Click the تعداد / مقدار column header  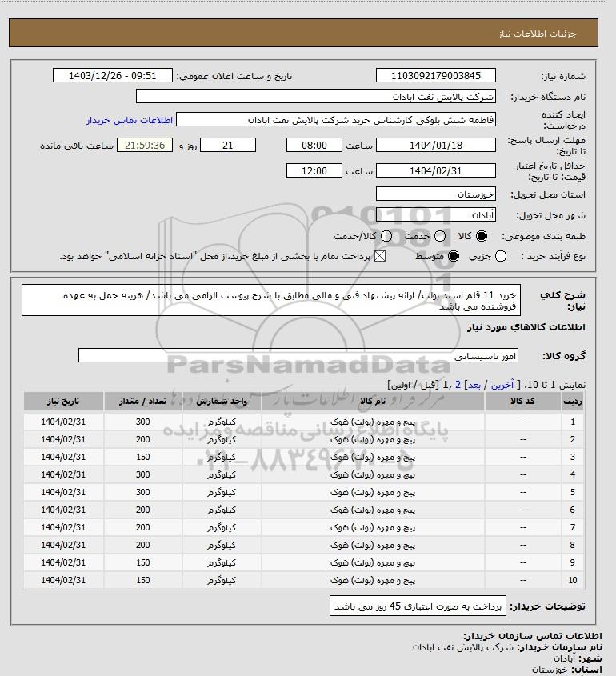(142, 402)
